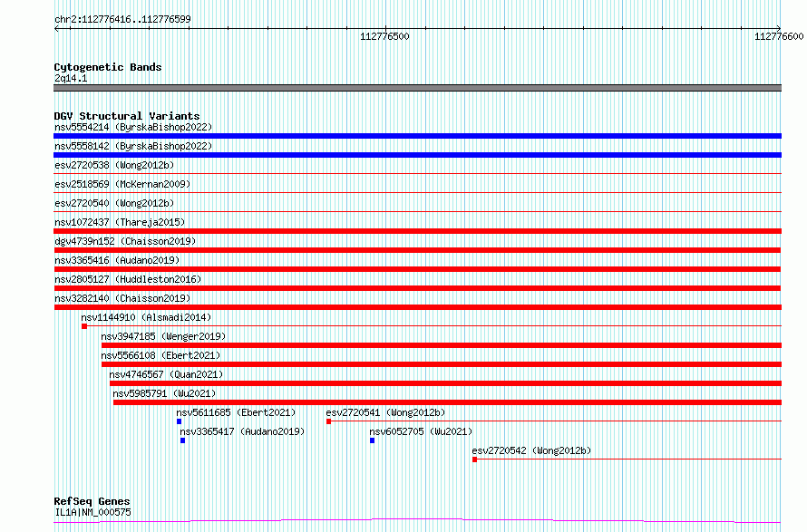Click the red bar of nsv3947185 (Wenger2019)
Screen dimensions: 807x532
(442, 345)
